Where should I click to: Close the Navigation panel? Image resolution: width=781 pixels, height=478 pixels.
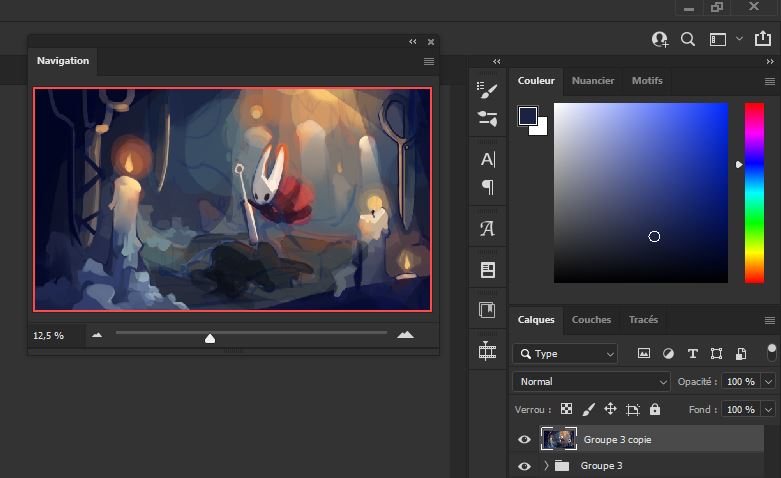point(431,42)
